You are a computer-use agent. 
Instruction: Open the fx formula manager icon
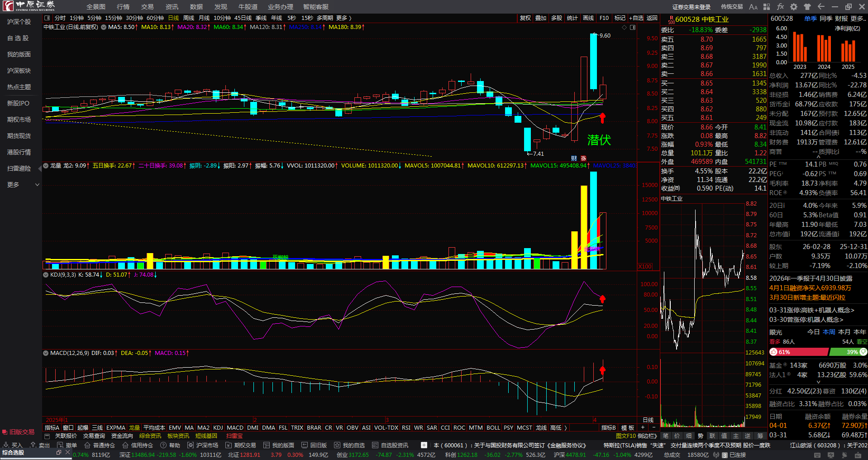click(780, 7)
